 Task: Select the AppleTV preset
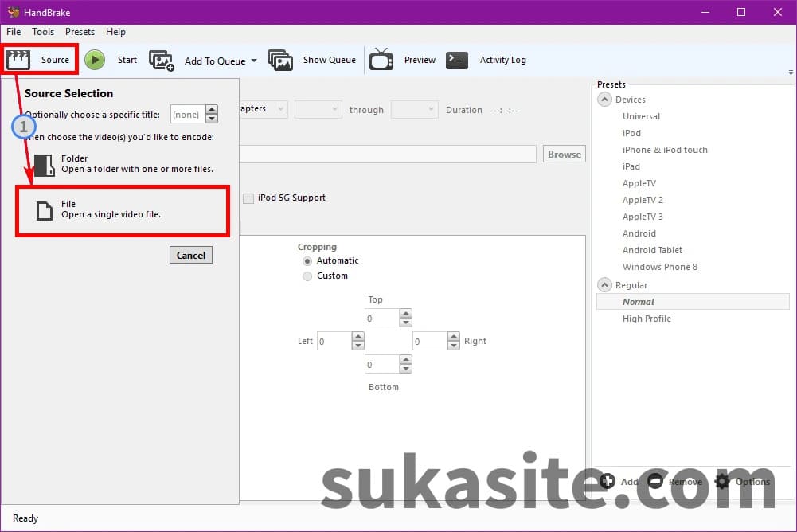point(639,184)
